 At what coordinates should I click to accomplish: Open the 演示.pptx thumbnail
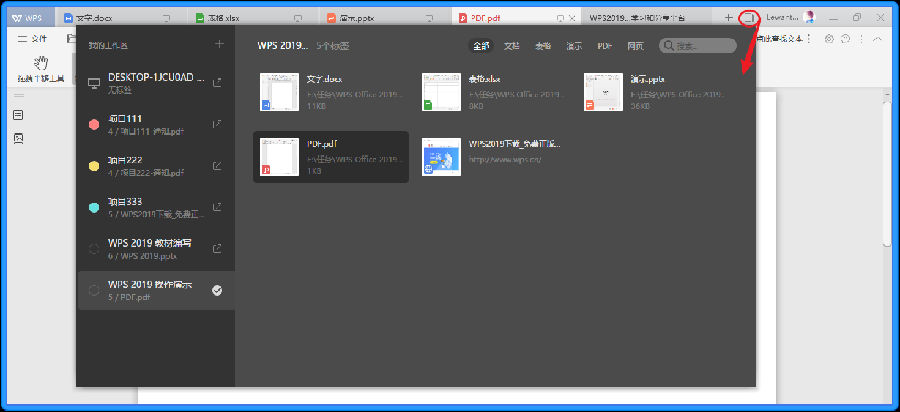(x=603, y=92)
